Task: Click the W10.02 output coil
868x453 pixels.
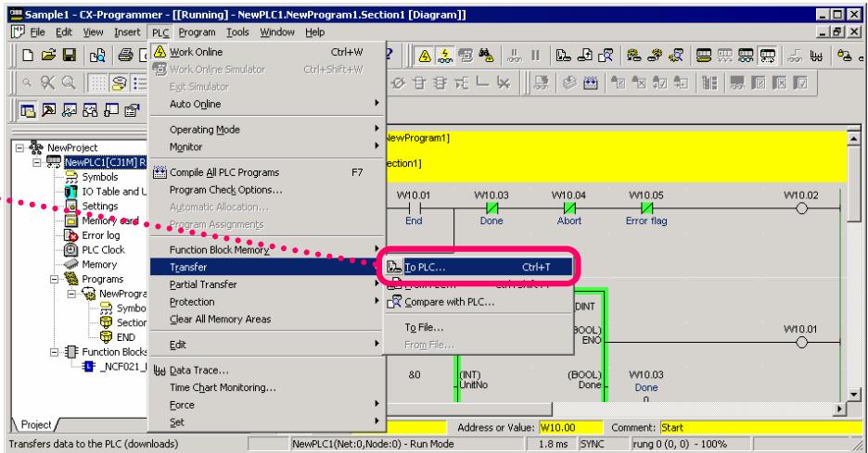Action: [801, 208]
